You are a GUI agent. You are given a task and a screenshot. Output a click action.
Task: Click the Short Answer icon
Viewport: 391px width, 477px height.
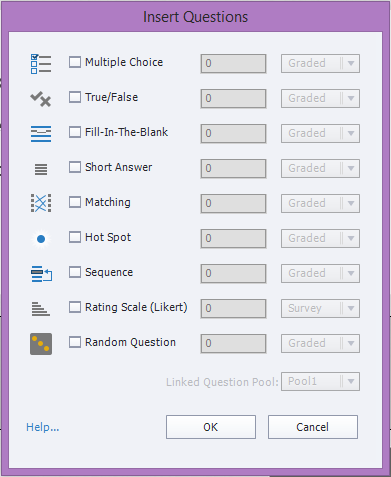point(41,169)
